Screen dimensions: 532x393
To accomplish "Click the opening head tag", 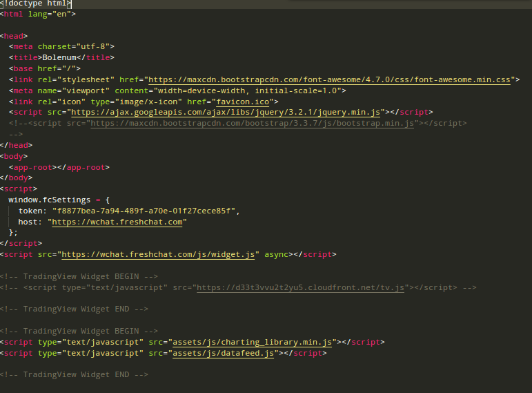I will pos(14,36).
